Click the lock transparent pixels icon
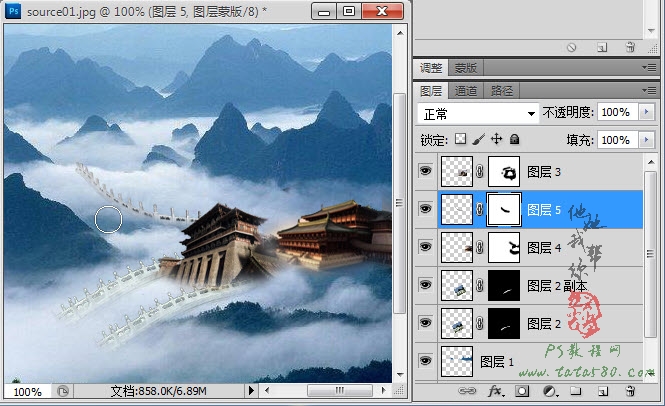 (460, 139)
